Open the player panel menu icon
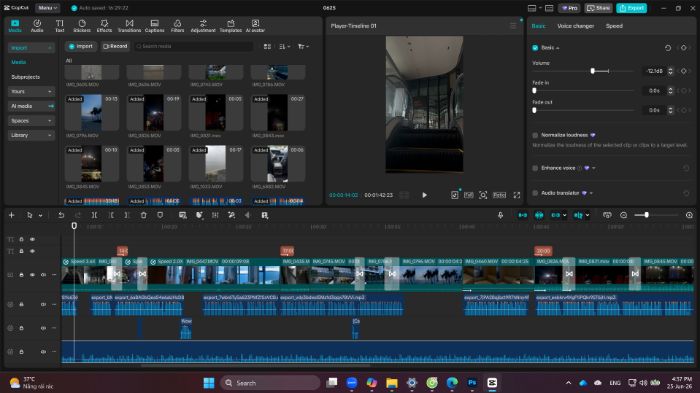The image size is (700, 393). click(513, 26)
